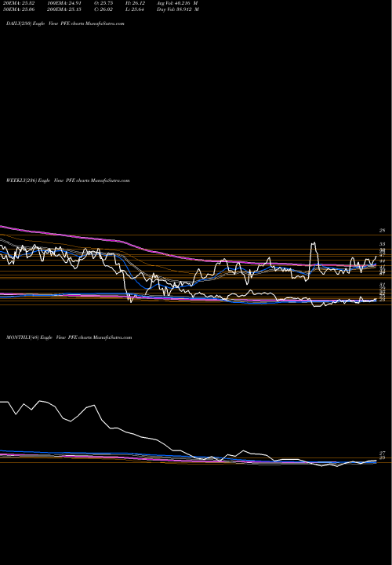Click the MONTHLY(48) Eagle View chart title
Image resolution: width=392 pixels, height=565 pixels.
coord(69,337)
